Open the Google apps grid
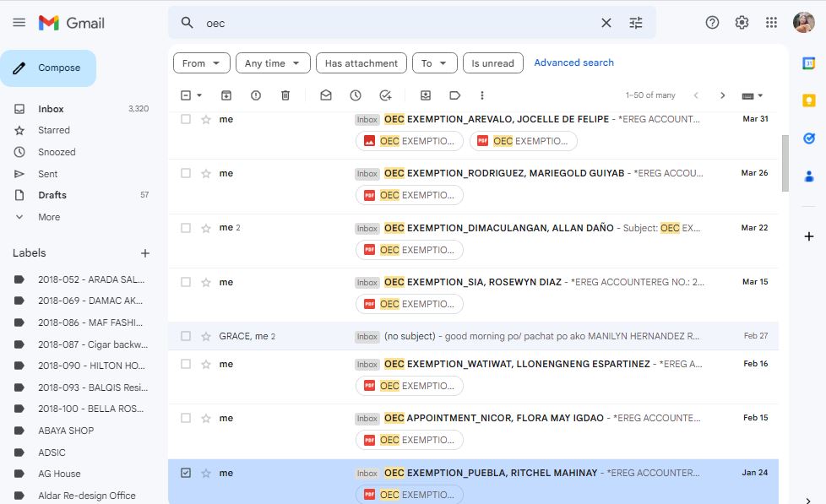The width and height of the screenshot is (826, 504). point(771,23)
